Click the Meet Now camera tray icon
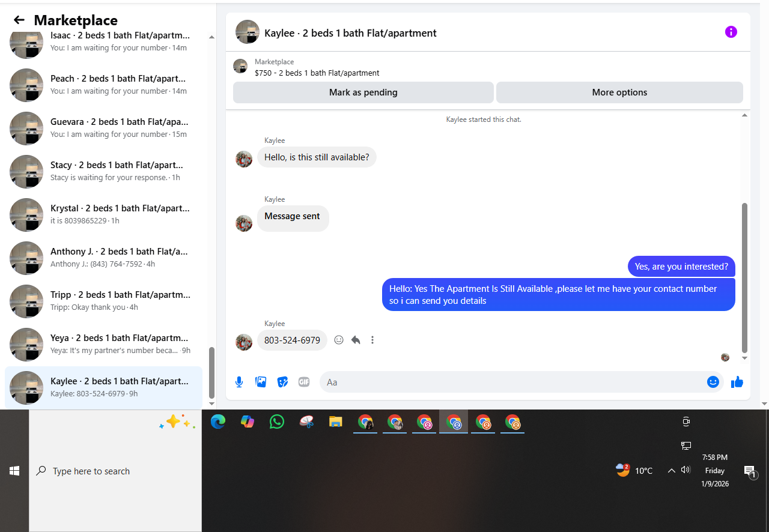The height and width of the screenshot is (532, 769). 686,422
